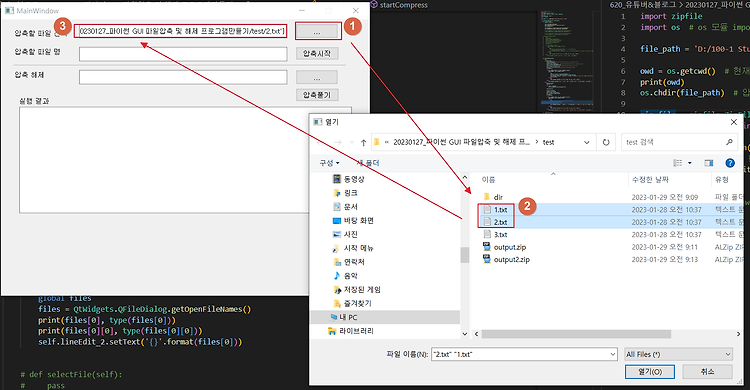Expand the address bar history dropdown chevron
The image size is (750, 390).
pos(587,142)
